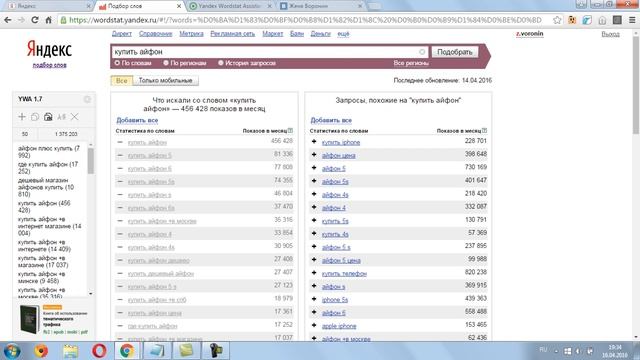Click the plus icon beside 'apple iphone'

314,325
